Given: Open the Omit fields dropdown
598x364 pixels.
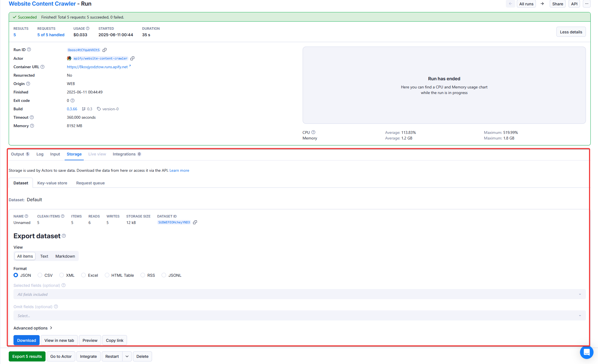Looking at the screenshot, I should 299,316.
